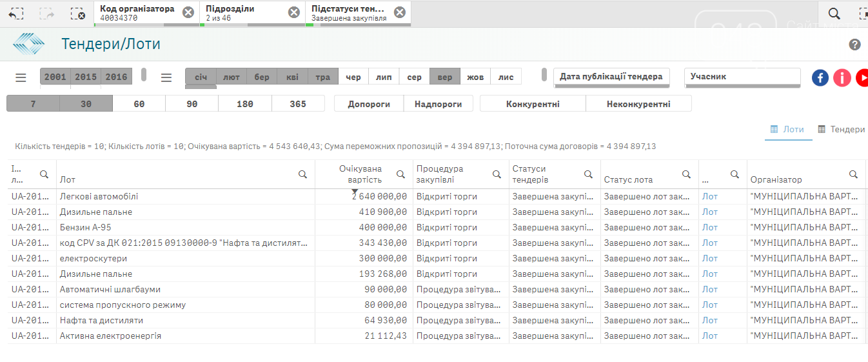
Task: Select lot cell система пропускного режиму
Action: tap(186, 305)
